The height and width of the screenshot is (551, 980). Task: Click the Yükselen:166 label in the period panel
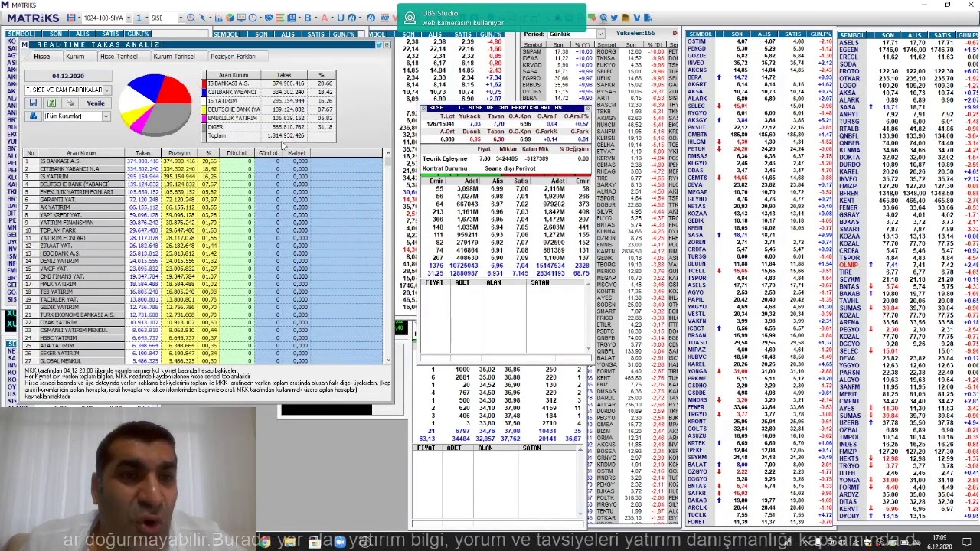tap(635, 33)
